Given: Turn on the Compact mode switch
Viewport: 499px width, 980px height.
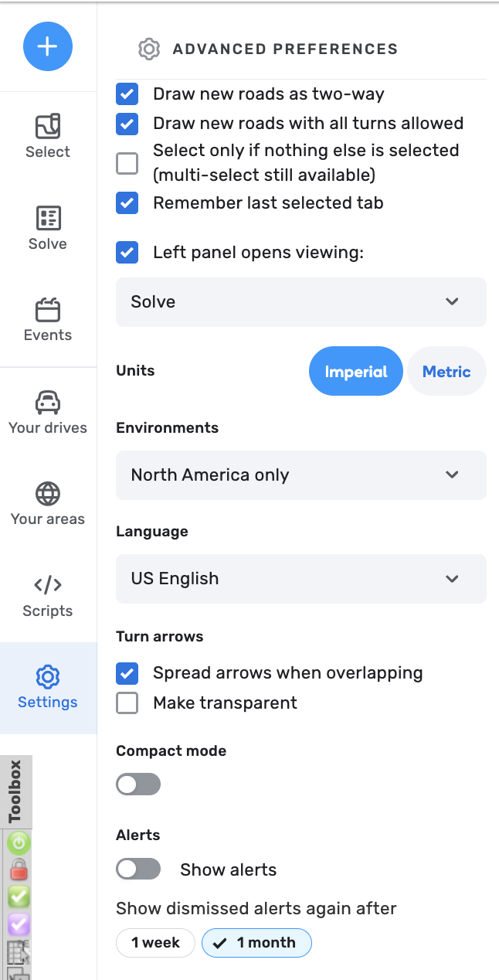Looking at the screenshot, I should coord(138,785).
